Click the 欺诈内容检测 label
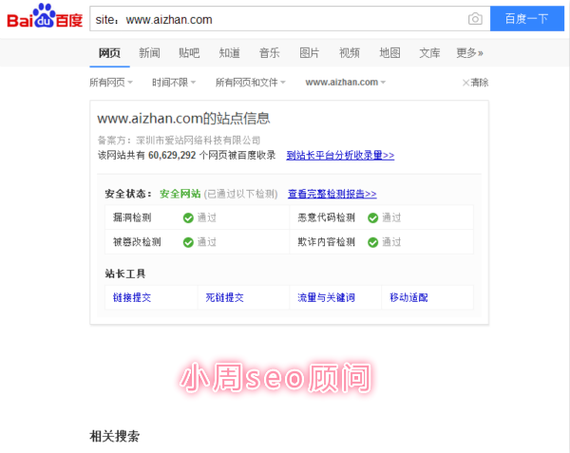This screenshot has height=453, width=570. (x=326, y=242)
